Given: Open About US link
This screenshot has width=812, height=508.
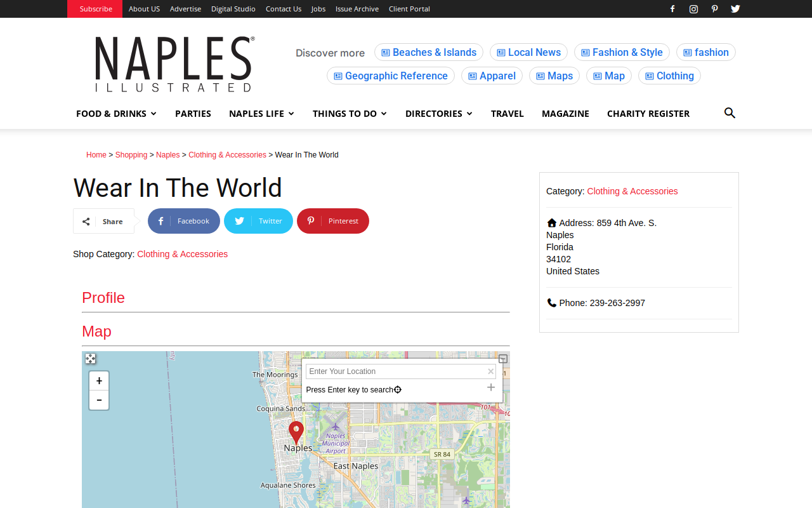Looking at the screenshot, I should 144,9.
